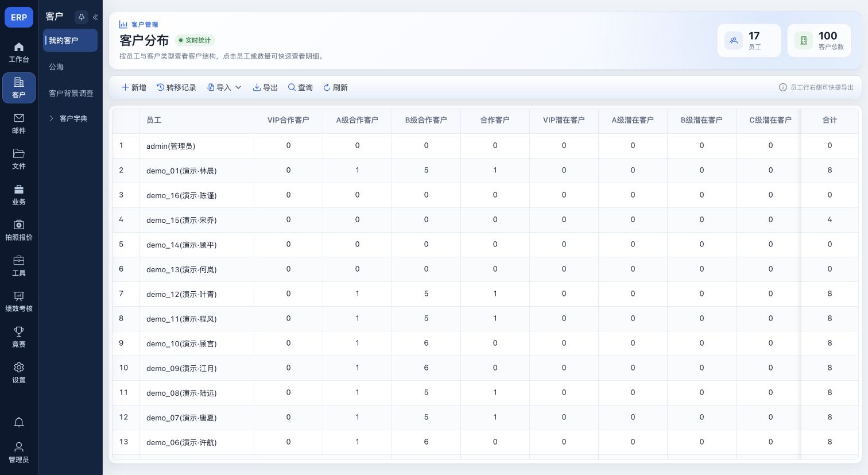Open the 拍照报价 camera sidebar icon
The width and height of the screenshot is (868, 475).
click(x=19, y=230)
